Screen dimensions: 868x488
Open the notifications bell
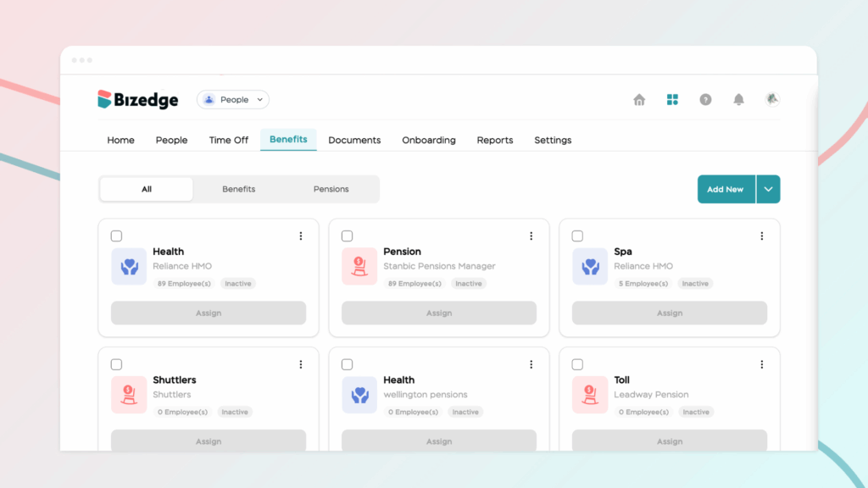tap(738, 100)
